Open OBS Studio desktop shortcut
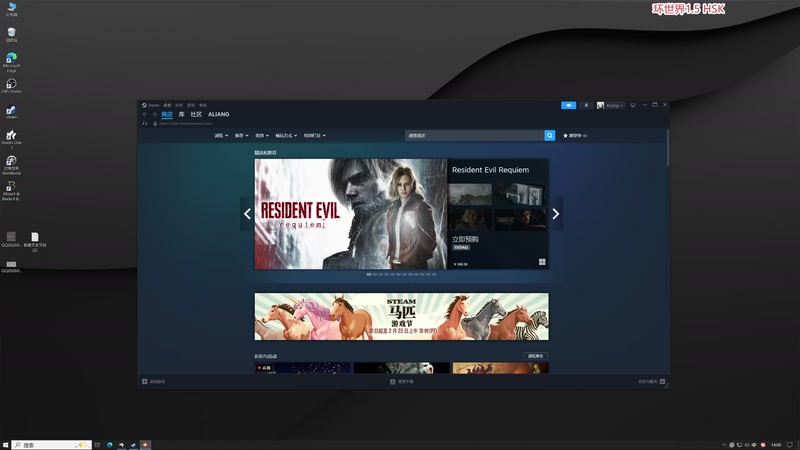The height and width of the screenshot is (450, 800). pyautogui.click(x=11, y=85)
